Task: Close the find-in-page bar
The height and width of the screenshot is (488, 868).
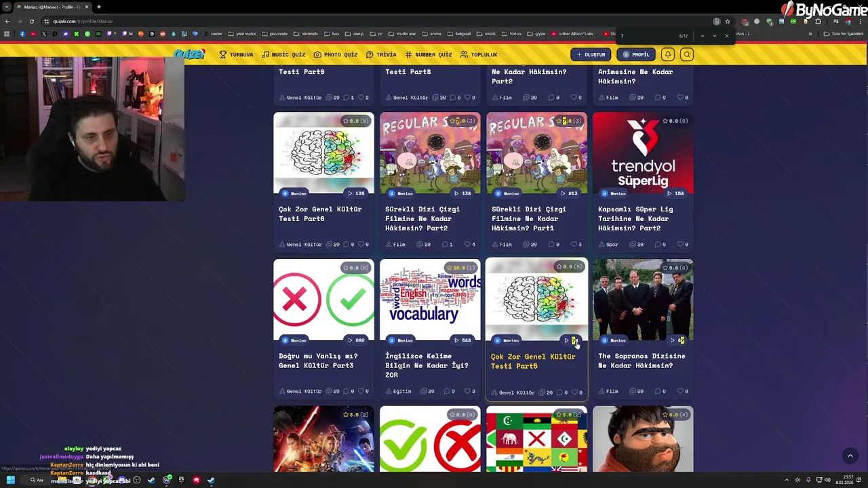Action: pos(727,36)
